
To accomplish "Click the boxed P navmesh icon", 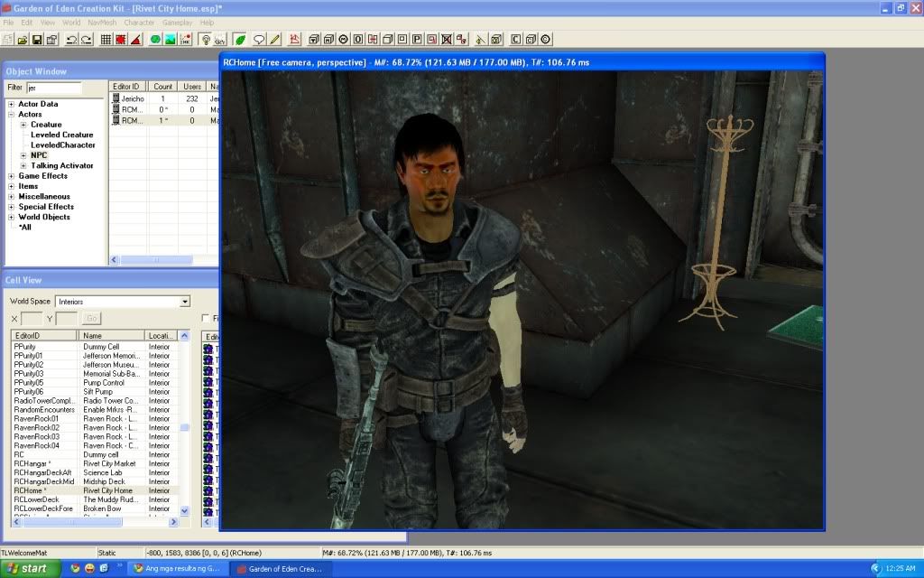I will pyautogui.click(x=417, y=40).
